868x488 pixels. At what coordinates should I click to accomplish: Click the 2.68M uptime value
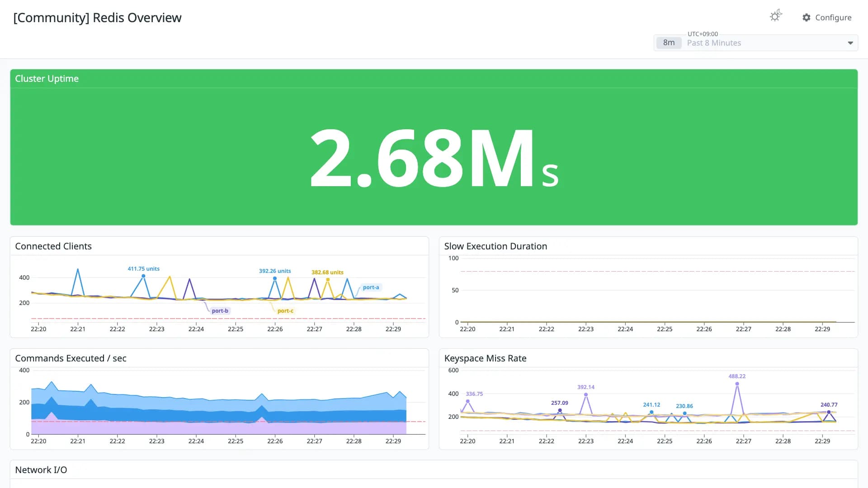pos(434,158)
